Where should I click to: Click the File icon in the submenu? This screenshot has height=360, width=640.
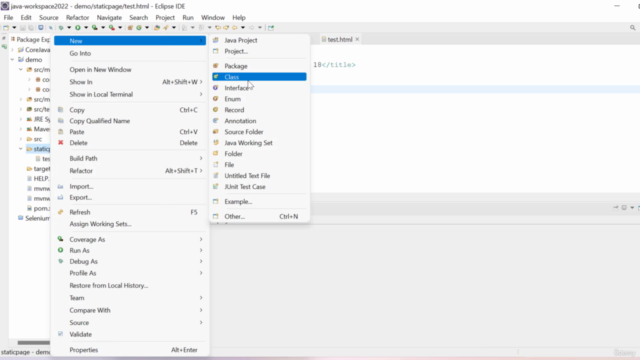click(x=216, y=164)
